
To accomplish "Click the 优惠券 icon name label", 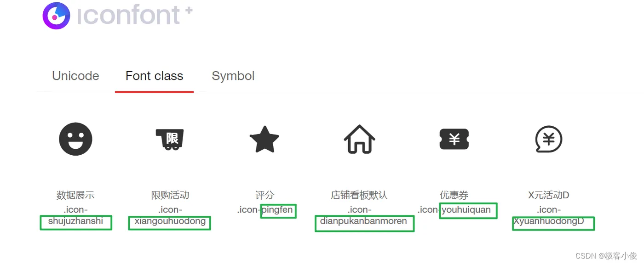I will (x=454, y=195).
